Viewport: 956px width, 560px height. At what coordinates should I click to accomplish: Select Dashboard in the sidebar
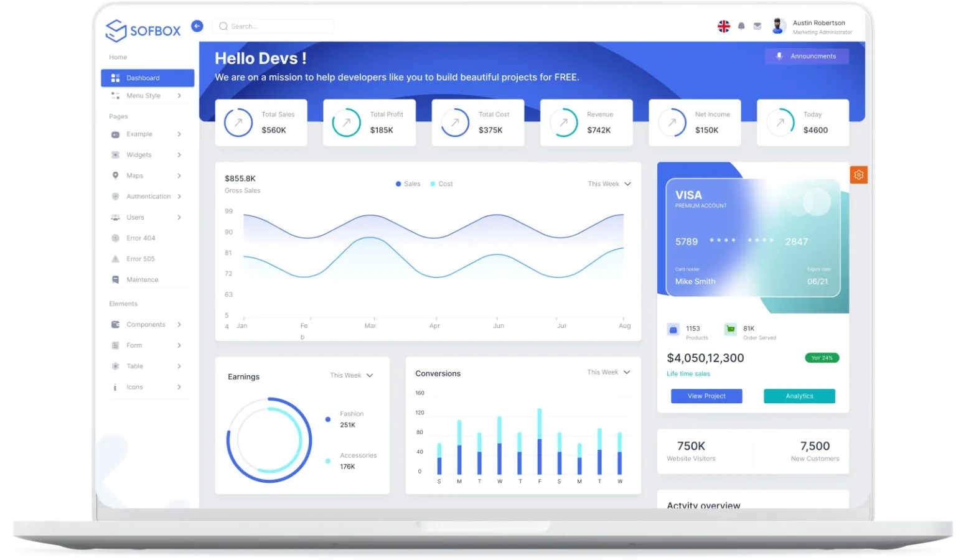tap(148, 78)
